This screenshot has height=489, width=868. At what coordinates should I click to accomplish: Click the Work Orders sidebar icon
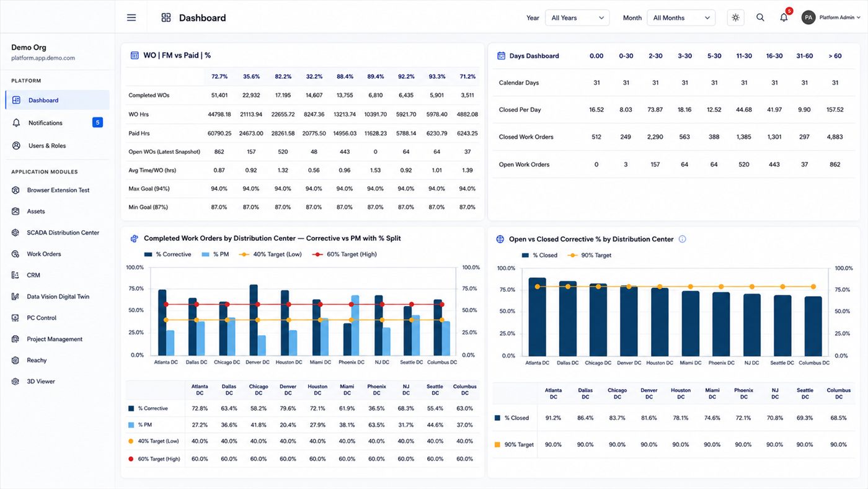click(15, 254)
